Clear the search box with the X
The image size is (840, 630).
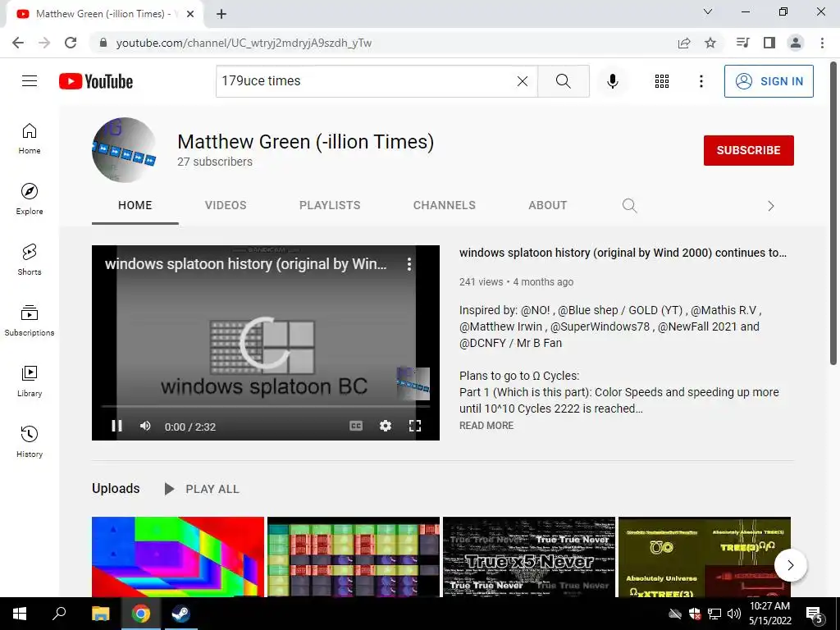(x=523, y=81)
